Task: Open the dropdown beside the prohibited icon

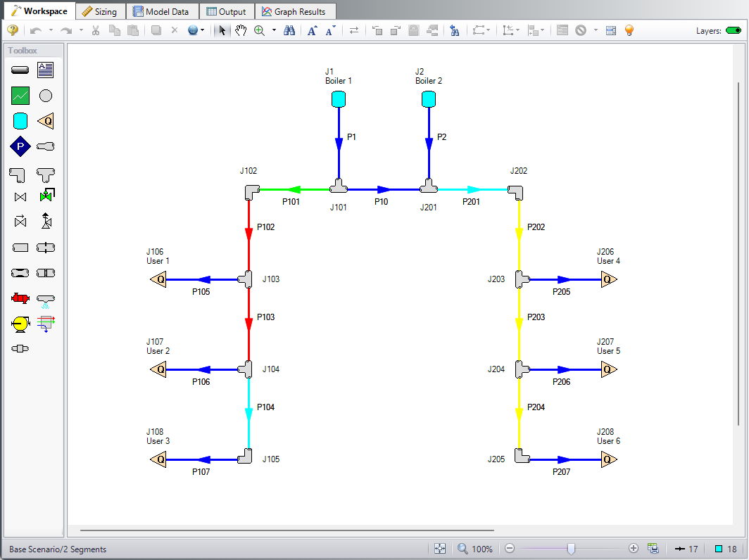Action: [x=596, y=30]
